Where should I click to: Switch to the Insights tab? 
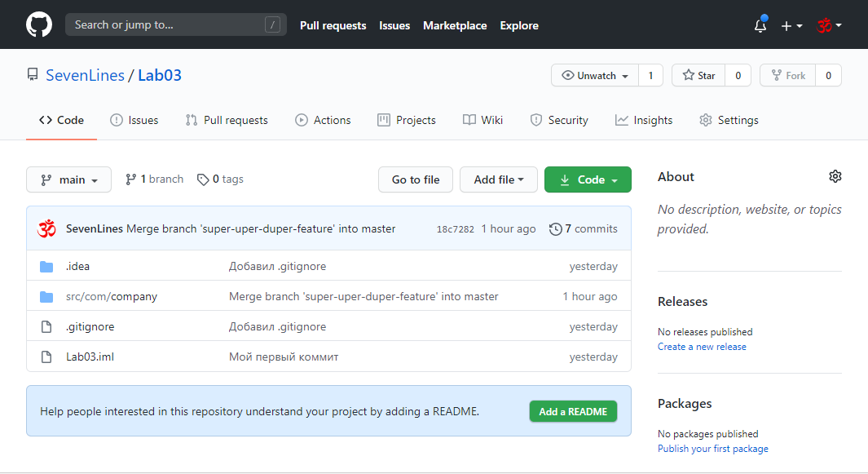click(644, 120)
